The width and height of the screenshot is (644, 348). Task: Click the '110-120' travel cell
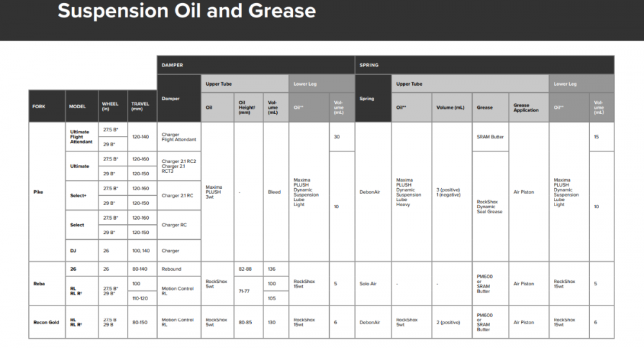[142, 298]
